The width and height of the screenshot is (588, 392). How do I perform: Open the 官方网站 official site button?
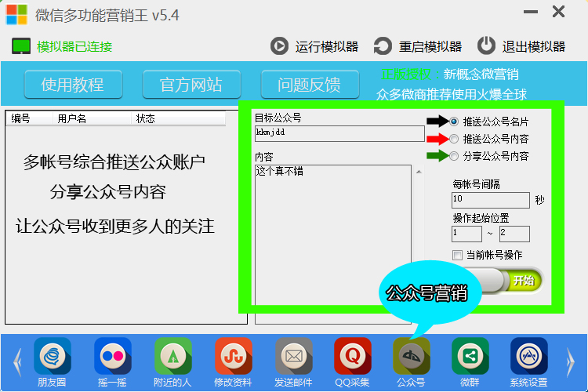[191, 85]
